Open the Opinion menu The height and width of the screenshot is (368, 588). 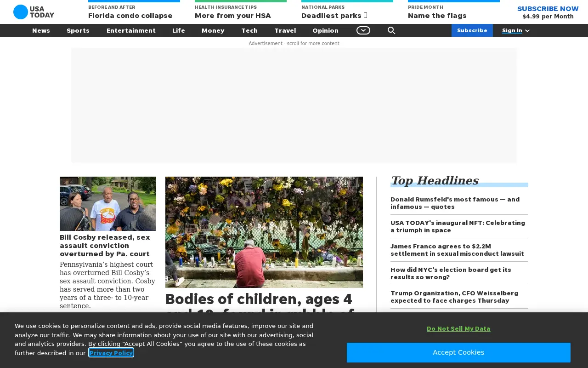click(325, 30)
